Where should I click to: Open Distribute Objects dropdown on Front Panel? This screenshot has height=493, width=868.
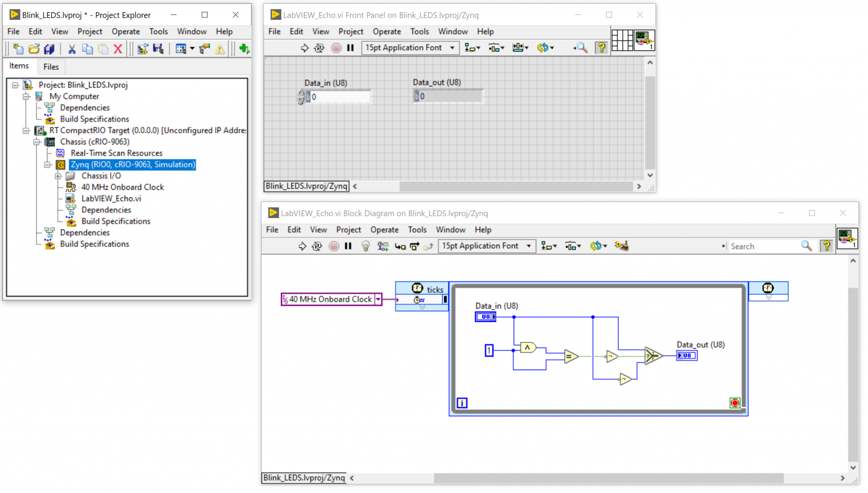point(496,48)
